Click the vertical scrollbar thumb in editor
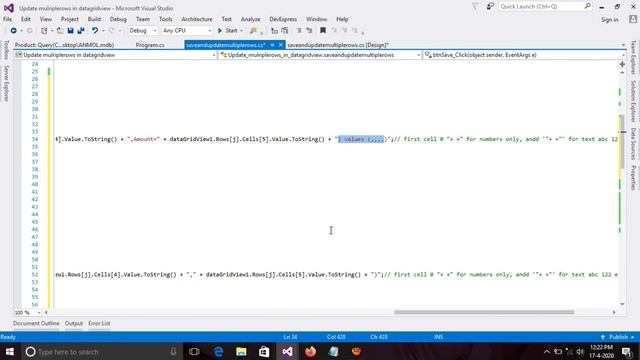This screenshot has width=640, height=360. tap(622, 142)
